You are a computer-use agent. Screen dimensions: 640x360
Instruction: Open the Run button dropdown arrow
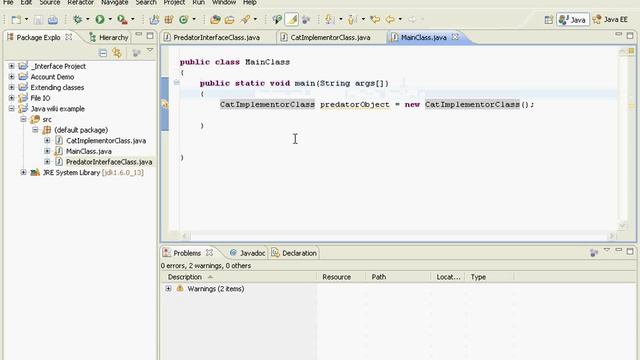110,19
